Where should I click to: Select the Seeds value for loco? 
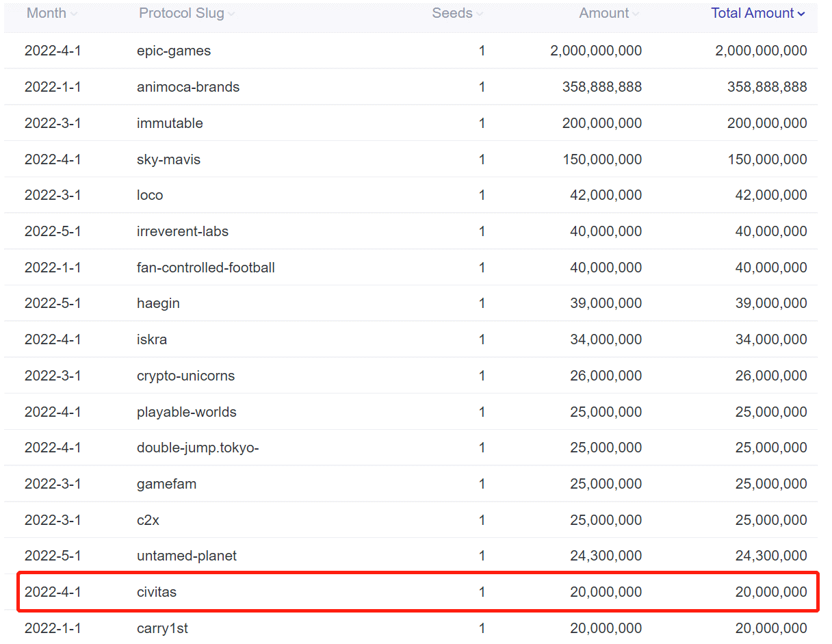pyautogui.click(x=482, y=195)
